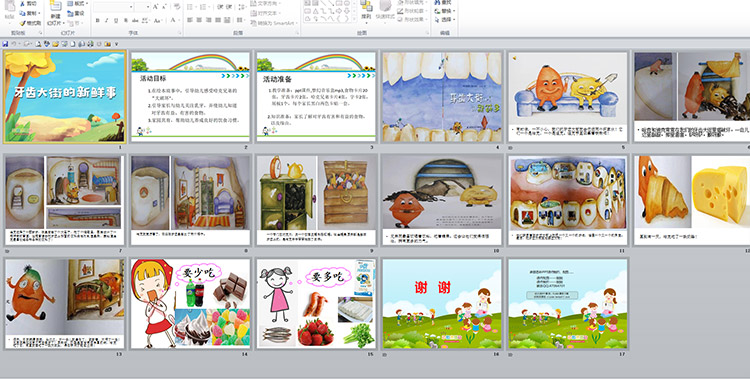Click the Decrease Font Size icon
The width and height of the screenshot is (750, 379).
pos(166,7)
